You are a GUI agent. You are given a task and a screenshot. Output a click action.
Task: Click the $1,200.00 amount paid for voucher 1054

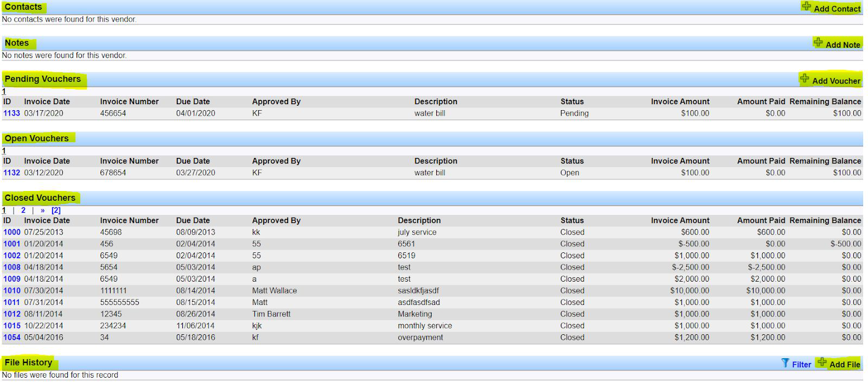(x=768, y=338)
